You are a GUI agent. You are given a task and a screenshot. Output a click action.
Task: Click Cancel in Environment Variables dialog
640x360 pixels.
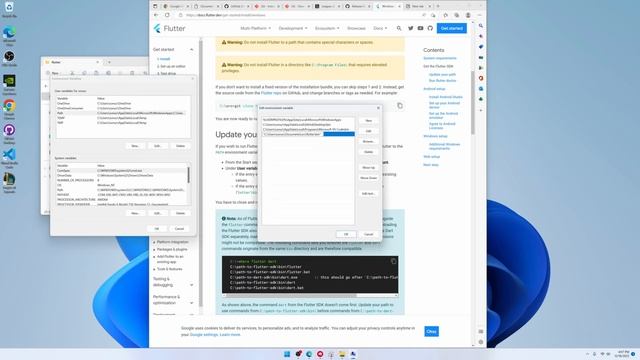point(179,229)
